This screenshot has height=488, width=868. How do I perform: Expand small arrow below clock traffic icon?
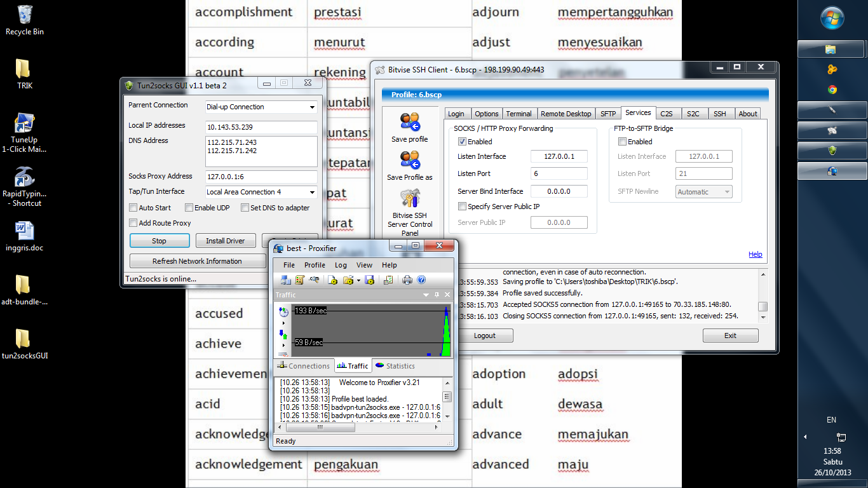click(x=283, y=323)
